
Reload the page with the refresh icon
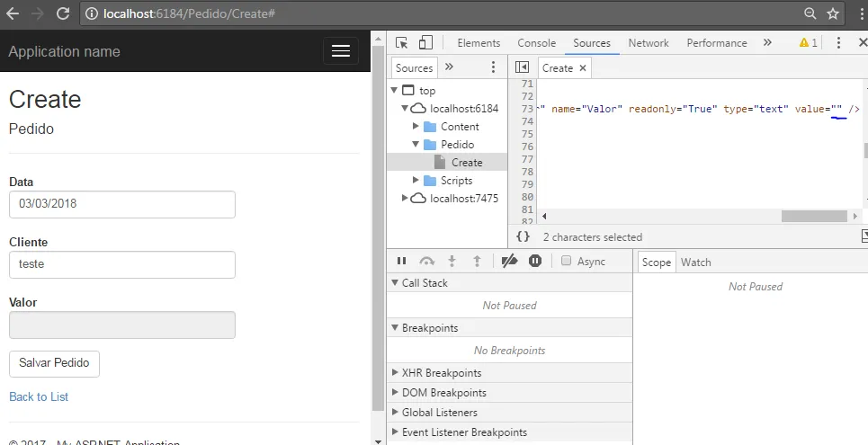point(63,13)
